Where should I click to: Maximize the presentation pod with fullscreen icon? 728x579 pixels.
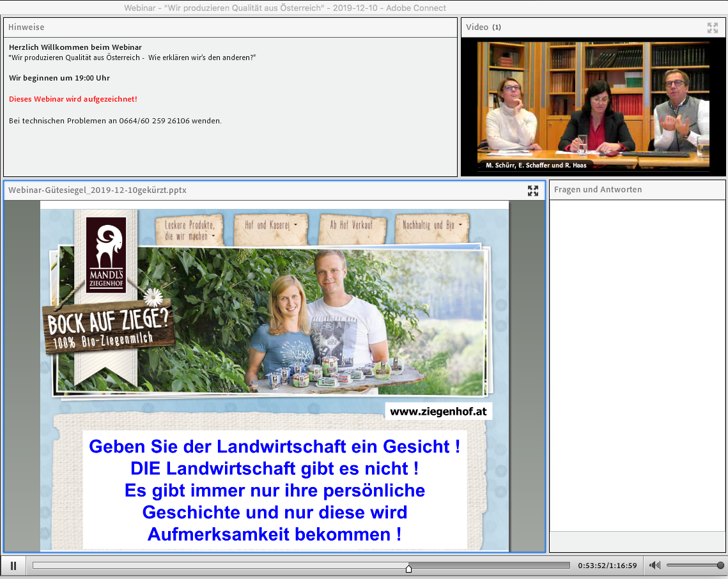tap(532, 190)
